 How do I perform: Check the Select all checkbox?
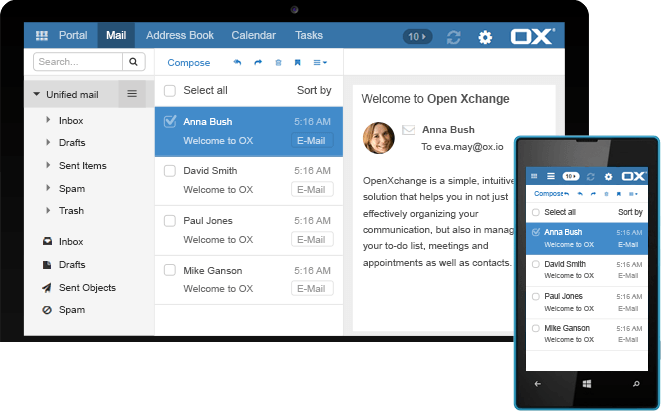(x=170, y=91)
